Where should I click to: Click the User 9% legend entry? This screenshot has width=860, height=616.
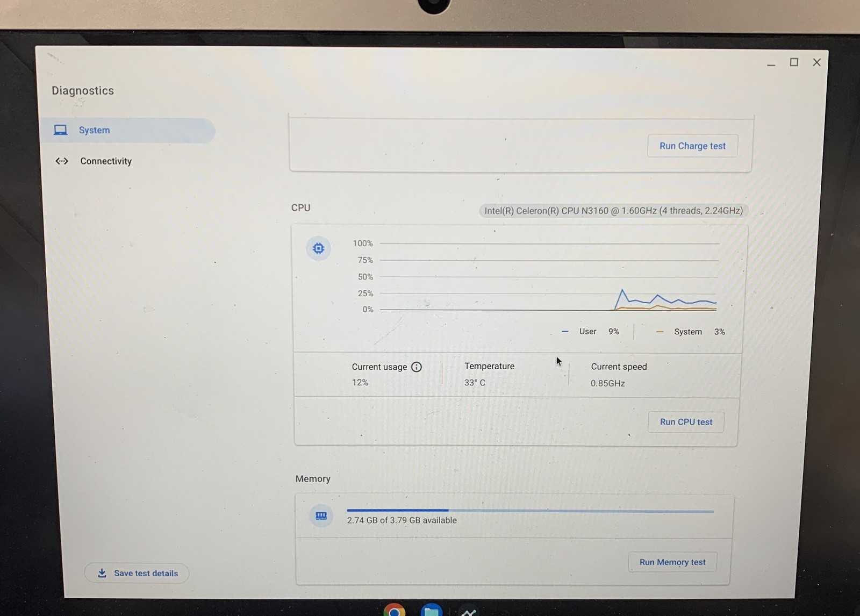click(590, 332)
